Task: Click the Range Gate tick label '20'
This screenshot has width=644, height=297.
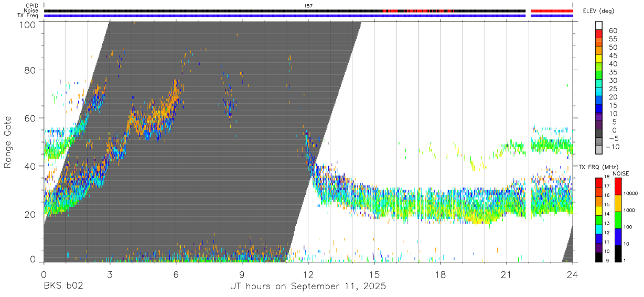Action: 30,214
